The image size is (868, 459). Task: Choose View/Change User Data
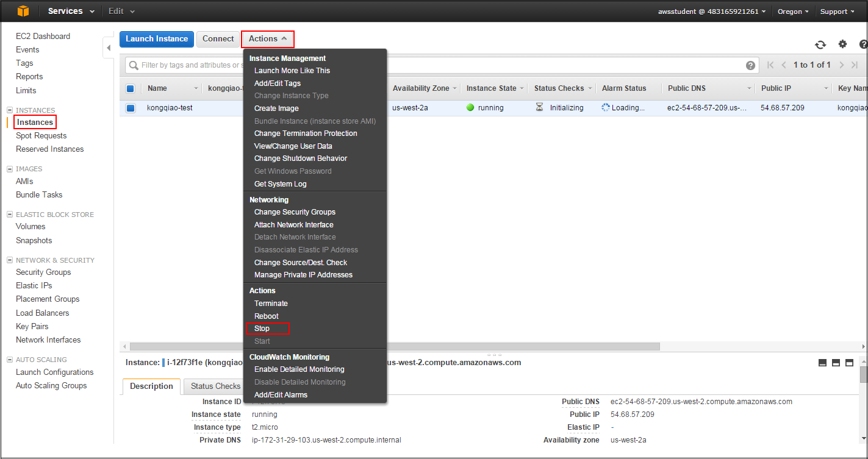[293, 146]
